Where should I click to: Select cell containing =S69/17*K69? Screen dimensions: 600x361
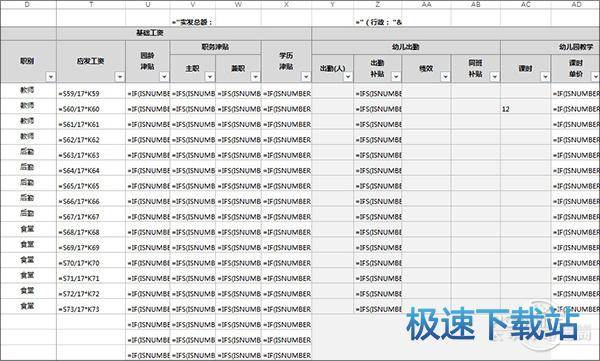click(x=91, y=245)
